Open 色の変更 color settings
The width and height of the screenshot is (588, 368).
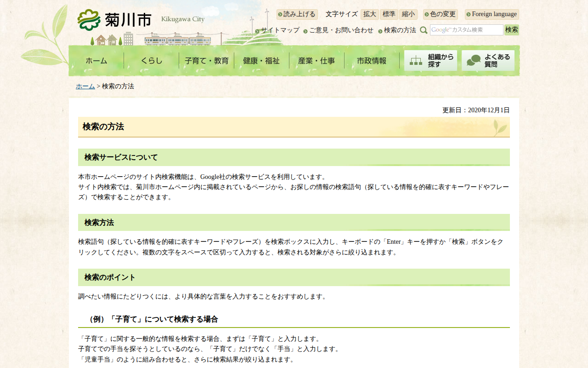click(x=441, y=14)
